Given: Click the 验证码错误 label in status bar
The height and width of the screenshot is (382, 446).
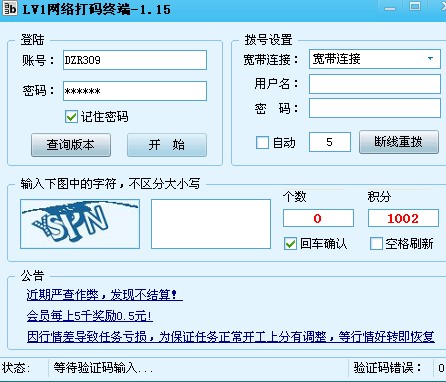Looking at the screenshot, I should 387,368.
